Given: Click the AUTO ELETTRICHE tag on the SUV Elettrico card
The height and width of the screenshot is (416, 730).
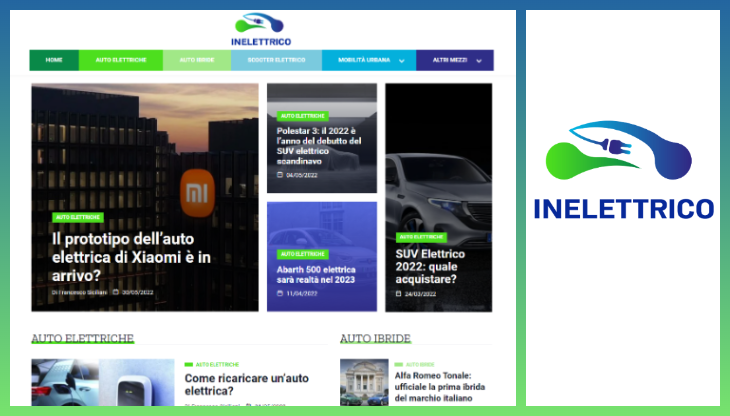Looking at the screenshot, I should point(421,237).
